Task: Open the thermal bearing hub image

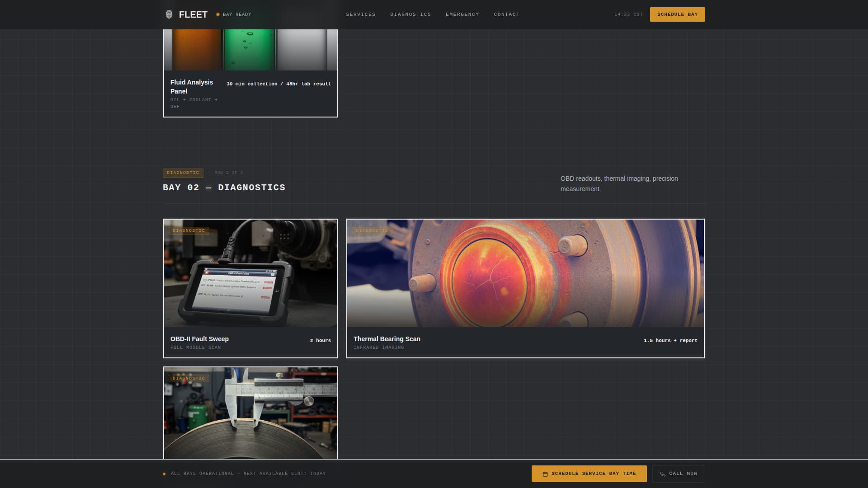Action: tap(525, 273)
